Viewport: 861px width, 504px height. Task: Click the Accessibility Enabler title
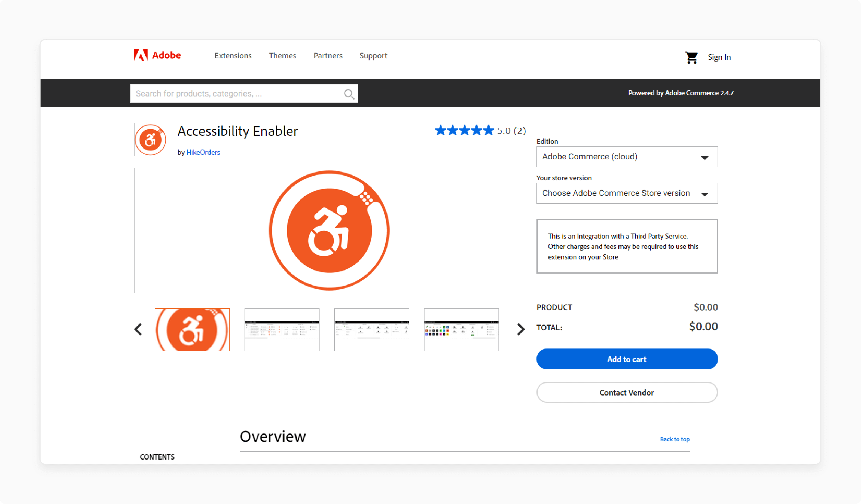pos(237,131)
